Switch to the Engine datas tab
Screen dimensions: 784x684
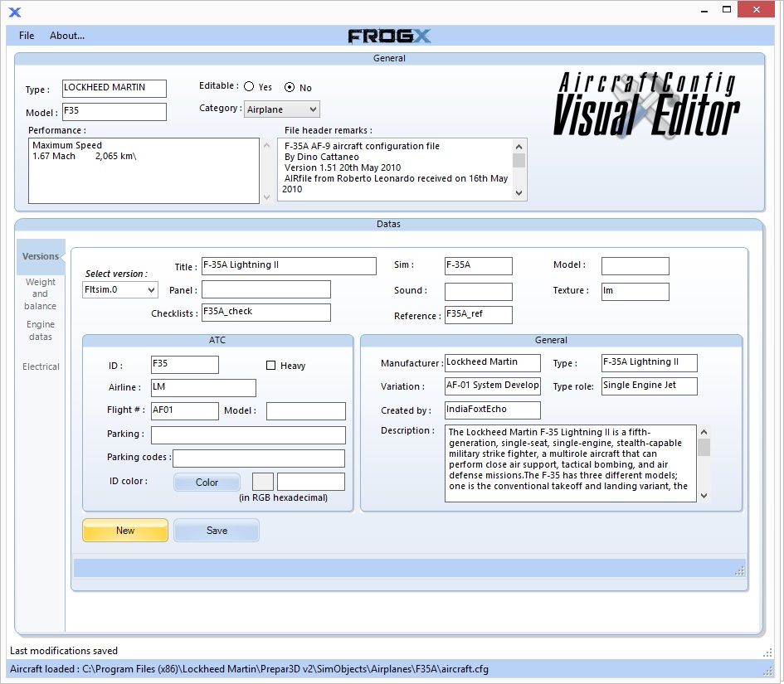41,330
